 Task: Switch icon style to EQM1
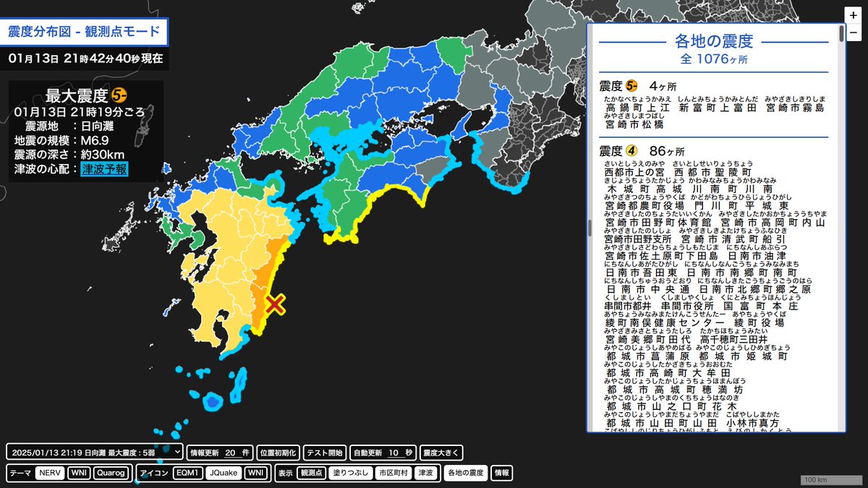click(187, 474)
